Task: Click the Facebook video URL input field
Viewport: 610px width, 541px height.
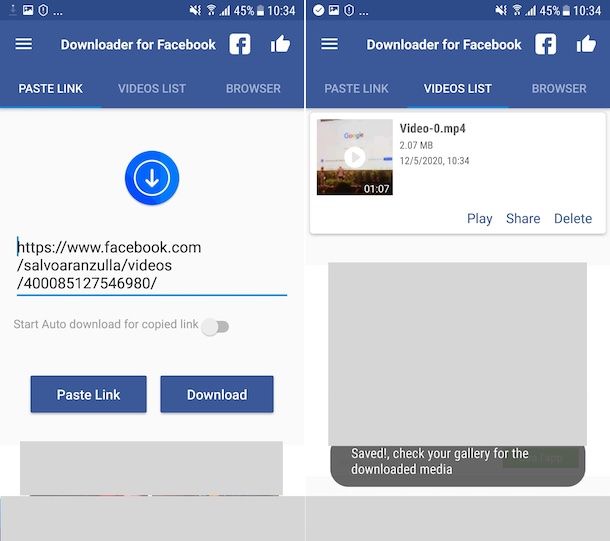Action: (152, 266)
